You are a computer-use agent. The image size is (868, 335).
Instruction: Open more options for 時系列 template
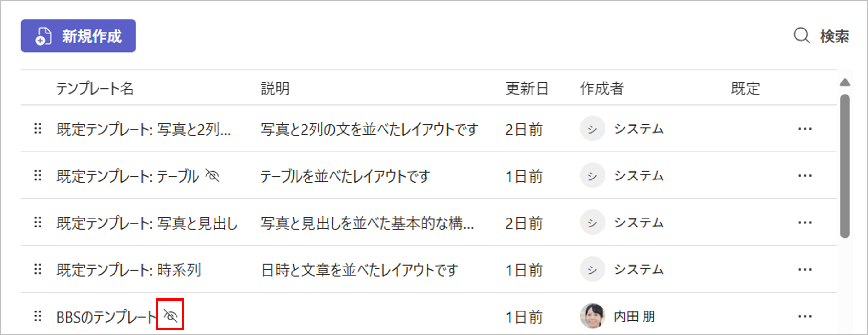805,270
